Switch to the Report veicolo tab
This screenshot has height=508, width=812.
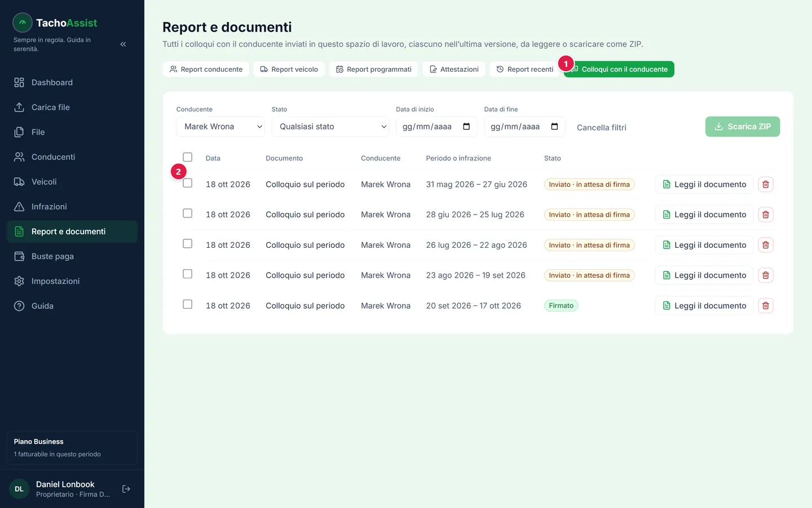click(x=289, y=69)
